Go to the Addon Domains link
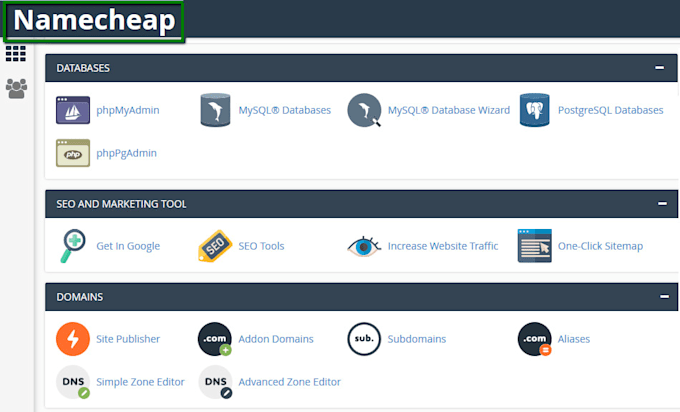This screenshot has height=412, width=680. 276,339
